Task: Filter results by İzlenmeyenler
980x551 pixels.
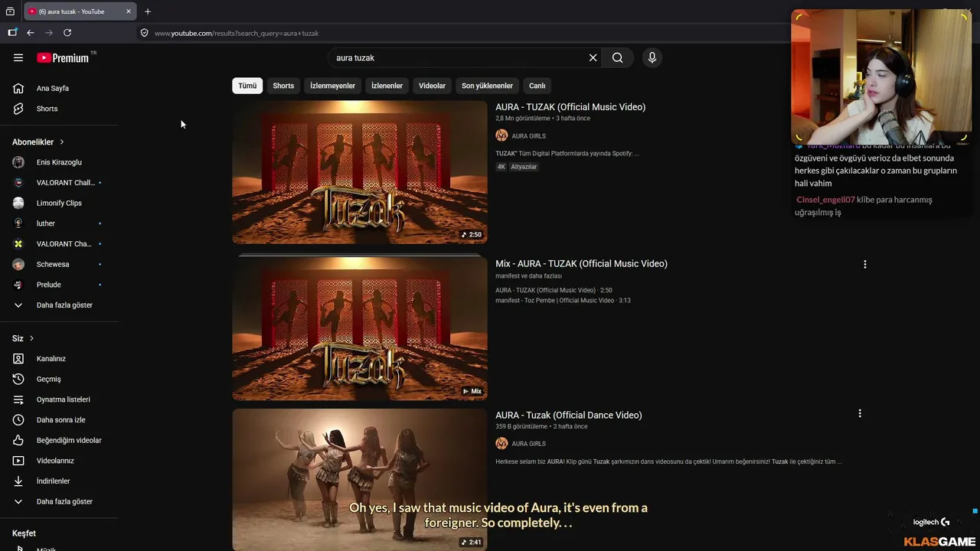Action: tap(332, 86)
